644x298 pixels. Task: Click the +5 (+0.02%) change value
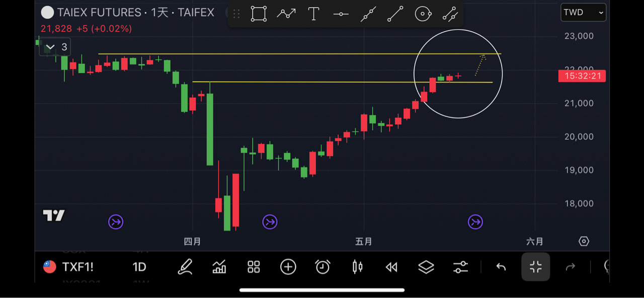[x=104, y=29]
